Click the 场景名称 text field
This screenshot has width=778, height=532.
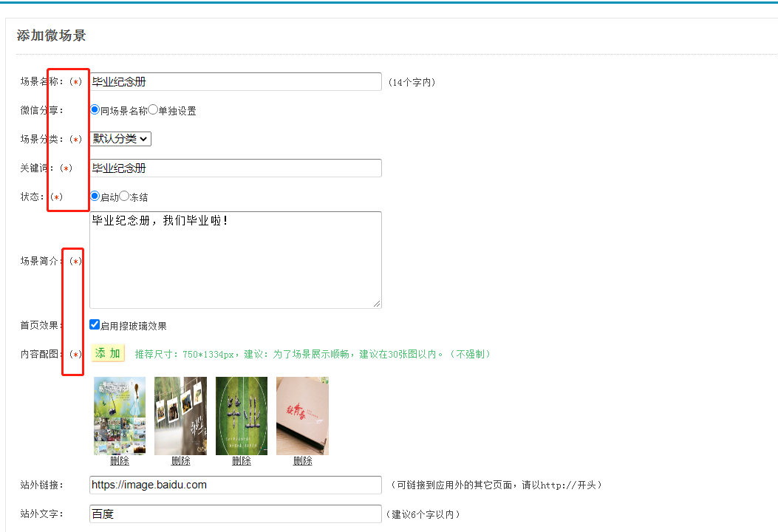click(235, 81)
